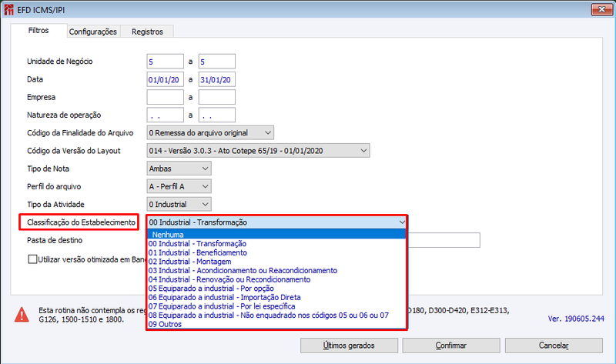
Task: Select 04 Industrial - Renovação ou Recondicionamento
Action: point(276,279)
